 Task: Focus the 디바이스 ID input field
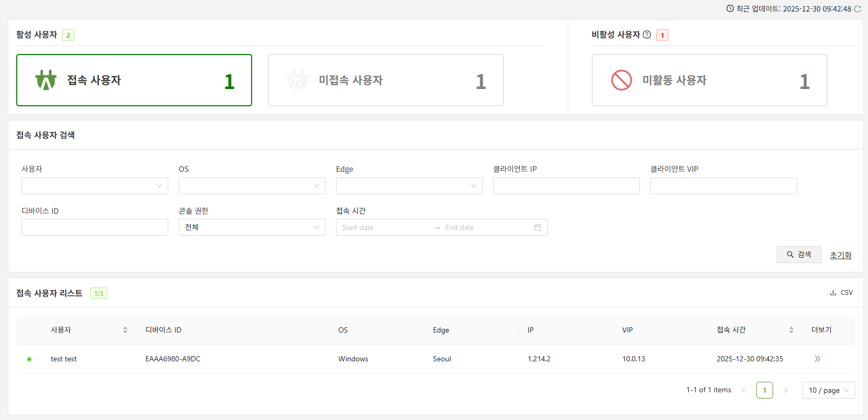click(x=94, y=227)
